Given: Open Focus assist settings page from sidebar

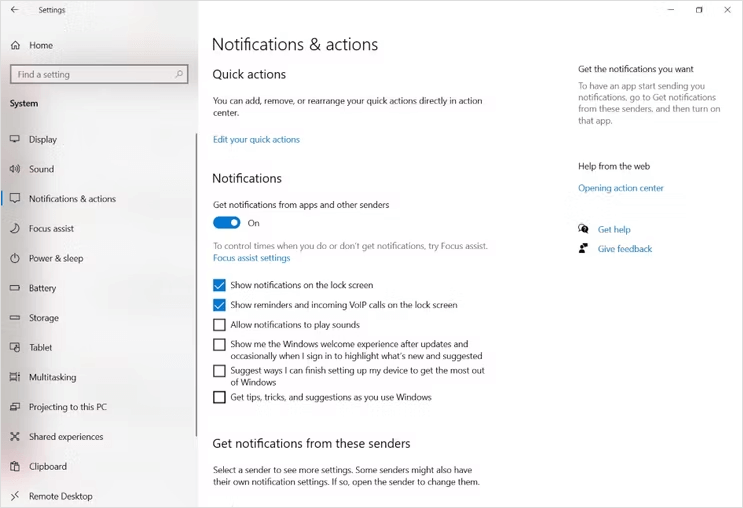Looking at the screenshot, I should click(x=51, y=228).
